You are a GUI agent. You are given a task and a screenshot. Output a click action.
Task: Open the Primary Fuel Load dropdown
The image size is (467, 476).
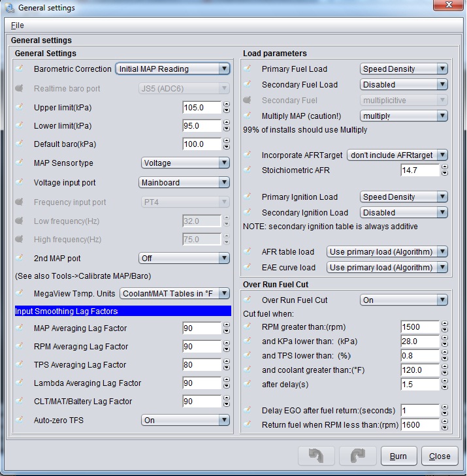click(x=404, y=69)
